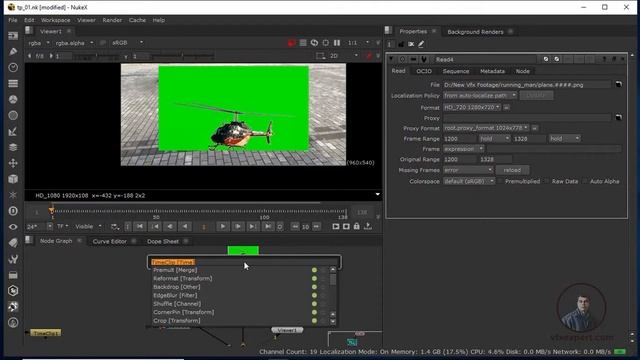This screenshot has width=640, height=360.
Task: Toggle favorite dot for Crop [Transform]
Action: (x=314, y=321)
